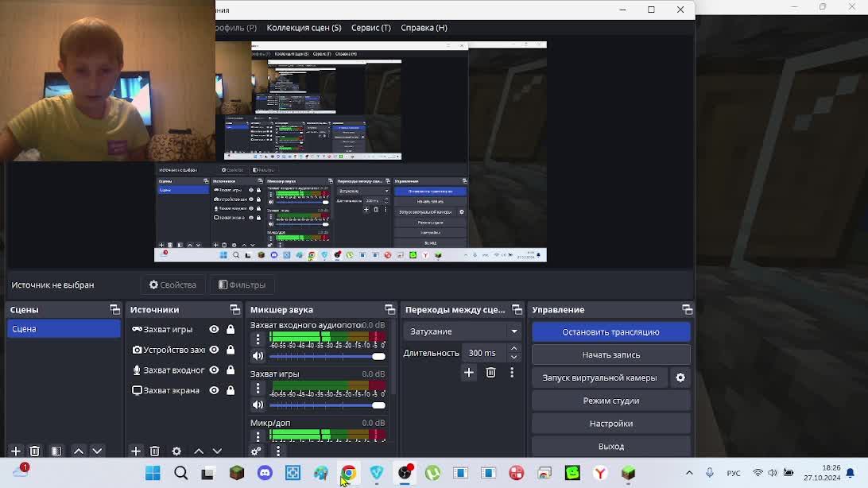Open source Фильтры button
The height and width of the screenshot is (488, 868).
point(242,285)
